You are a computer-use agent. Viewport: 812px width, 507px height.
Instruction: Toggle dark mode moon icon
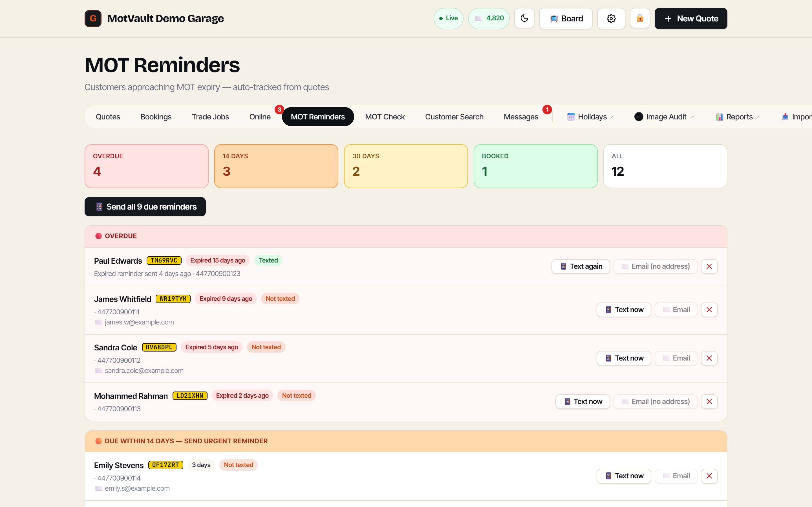524,18
